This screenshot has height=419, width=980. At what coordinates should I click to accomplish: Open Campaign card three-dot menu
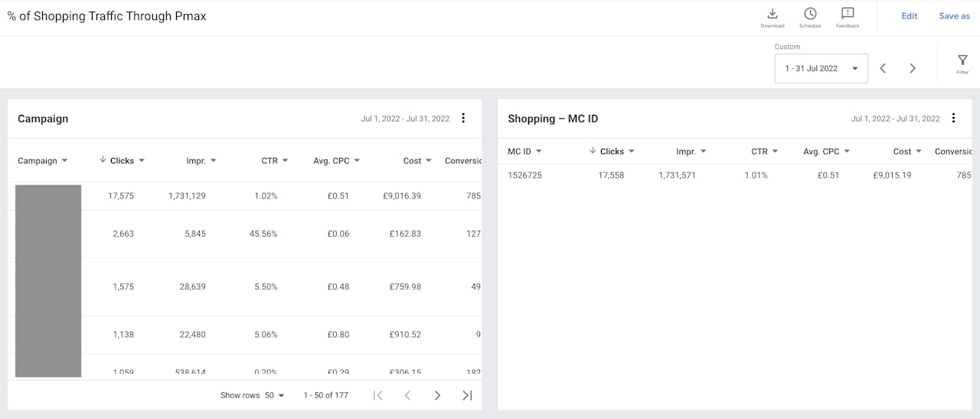tap(463, 118)
